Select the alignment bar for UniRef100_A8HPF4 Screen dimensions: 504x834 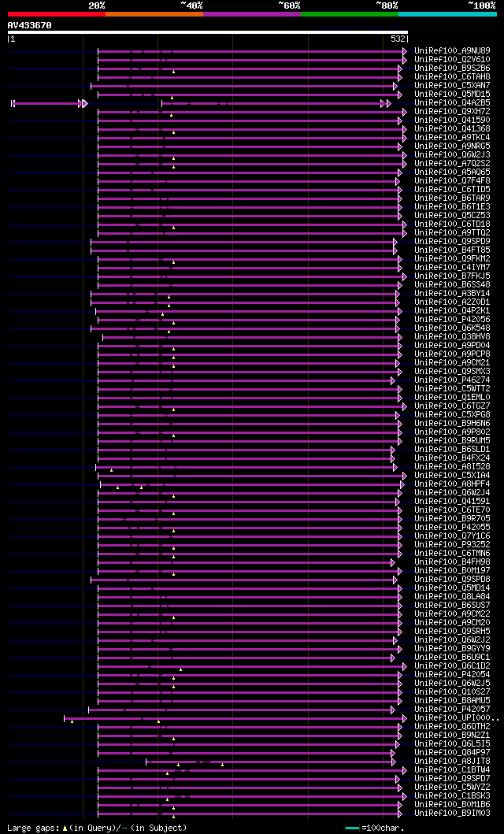[x=253, y=484]
